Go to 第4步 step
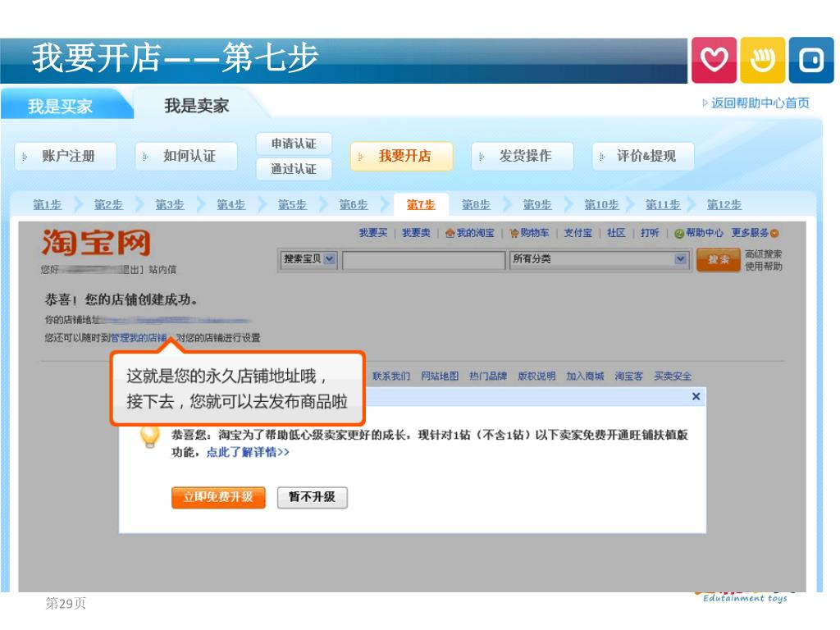Viewport: 840px width, 630px height. tap(231, 204)
